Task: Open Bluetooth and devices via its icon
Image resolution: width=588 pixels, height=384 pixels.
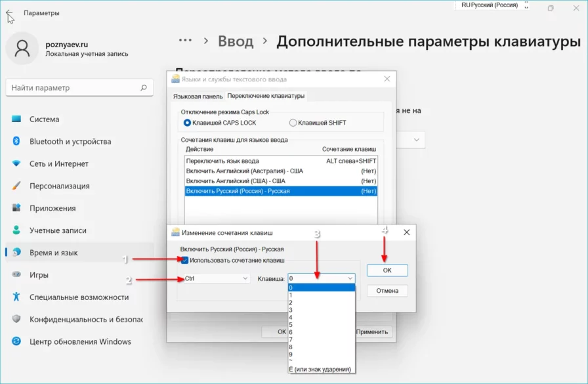Action: pos(16,142)
